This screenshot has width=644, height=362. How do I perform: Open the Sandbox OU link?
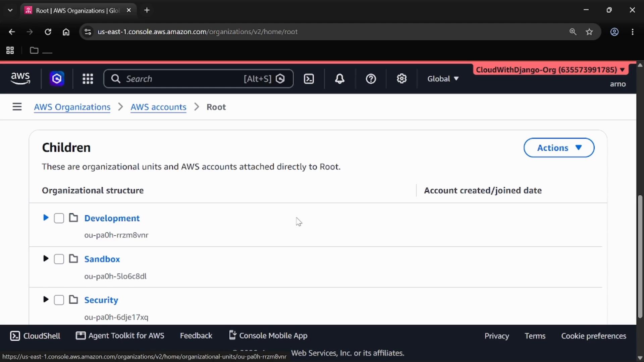coord(102,259)
